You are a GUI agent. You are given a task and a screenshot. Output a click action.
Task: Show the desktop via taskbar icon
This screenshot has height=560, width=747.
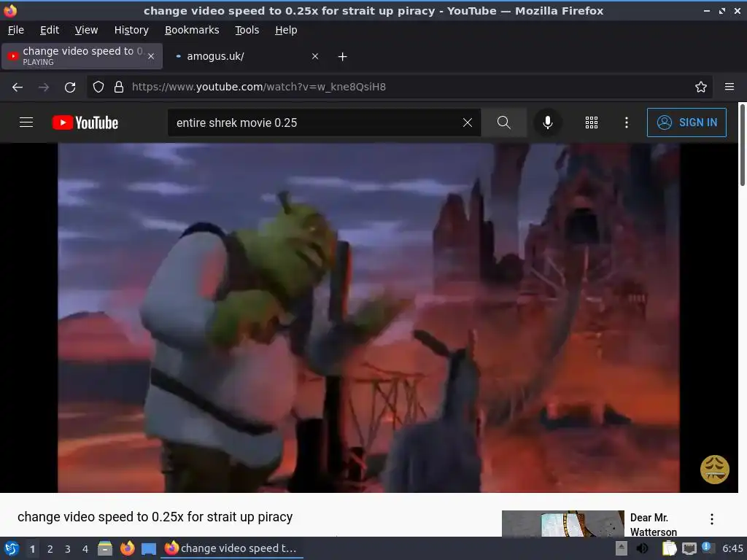[x=149, y=548]
